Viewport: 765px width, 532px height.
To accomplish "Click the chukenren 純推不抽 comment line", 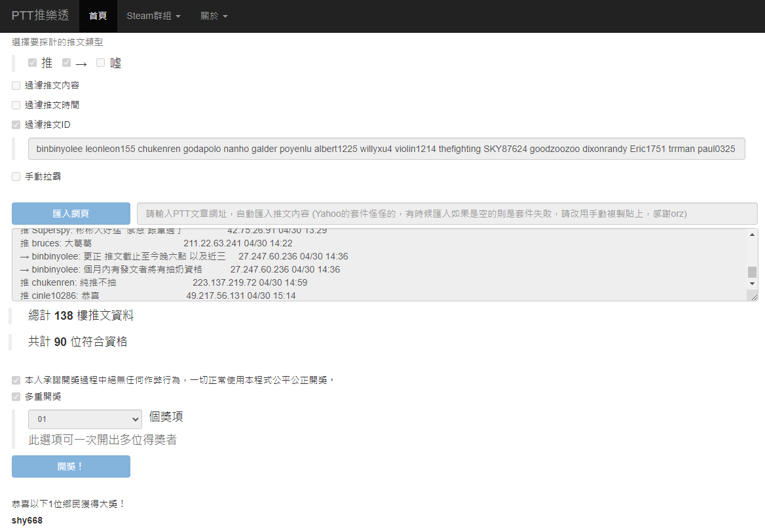I will pos(164,282).
